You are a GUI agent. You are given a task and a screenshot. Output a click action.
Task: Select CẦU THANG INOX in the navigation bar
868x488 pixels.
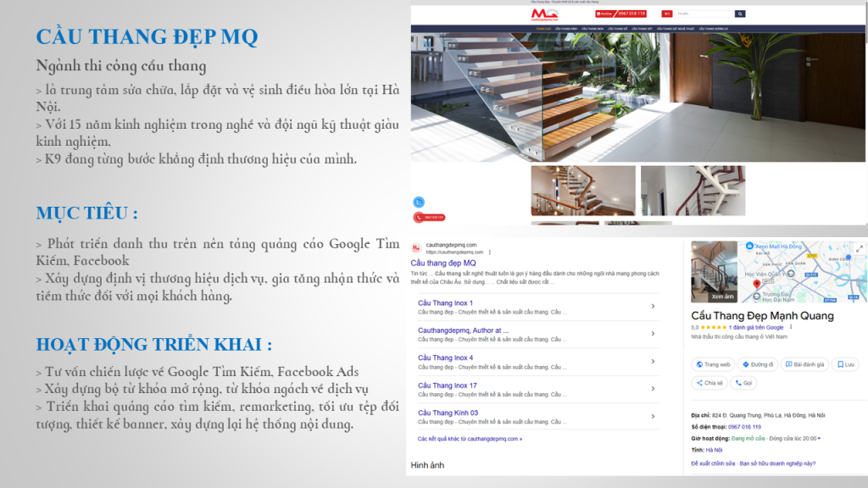point(593,29)
